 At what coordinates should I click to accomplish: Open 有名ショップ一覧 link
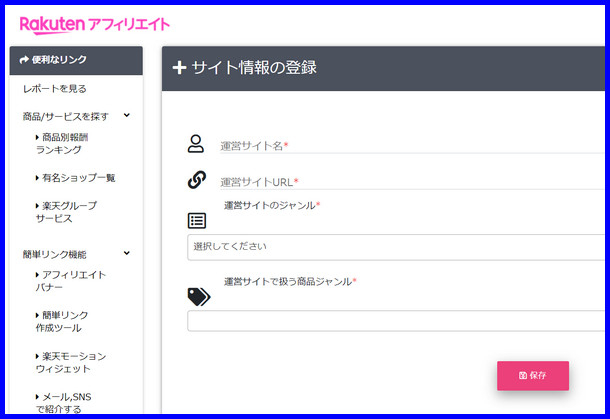(75, 178)
